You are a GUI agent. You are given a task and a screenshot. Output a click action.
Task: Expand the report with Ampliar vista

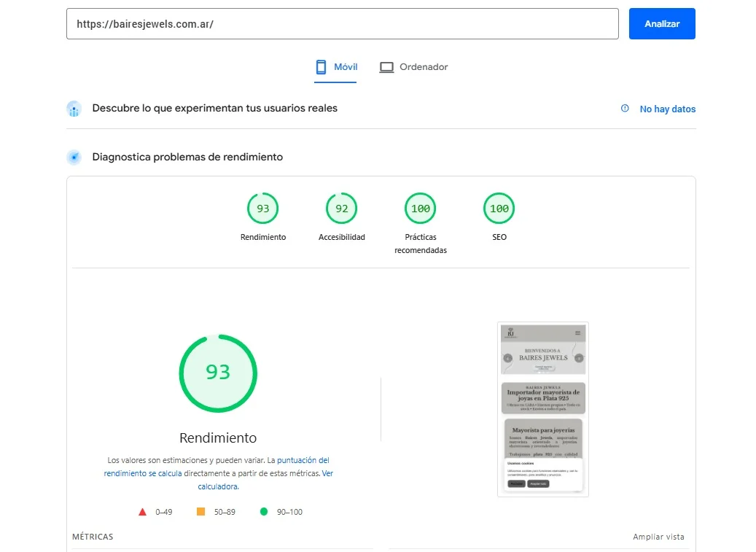pos(658,536)
